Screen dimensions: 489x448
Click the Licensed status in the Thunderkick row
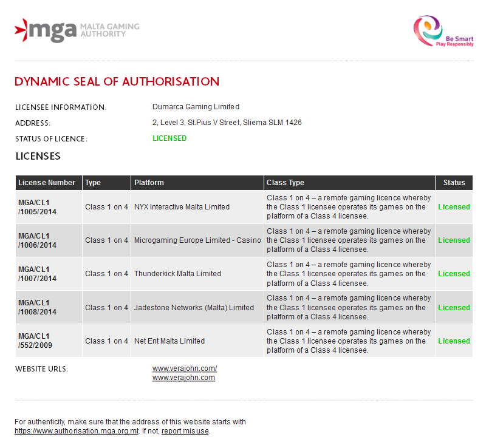pos(454,273)
